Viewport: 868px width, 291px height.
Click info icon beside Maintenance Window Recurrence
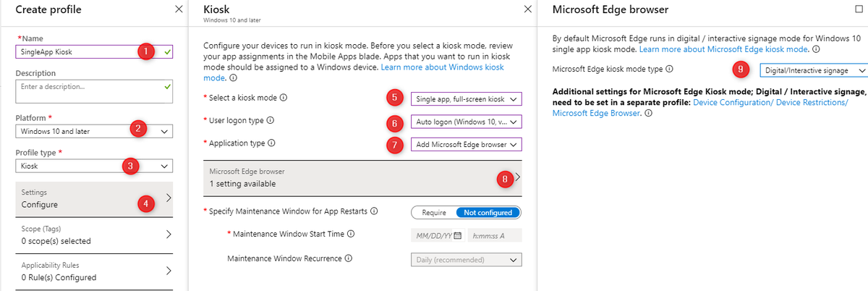pyautogui.click(x=349, y=258)
